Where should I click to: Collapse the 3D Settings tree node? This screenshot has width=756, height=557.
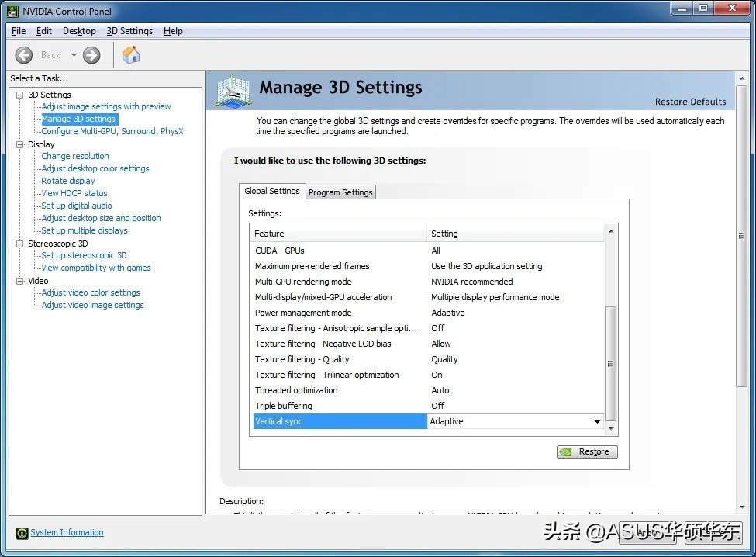pyautogui.click(x=20, y=95)
